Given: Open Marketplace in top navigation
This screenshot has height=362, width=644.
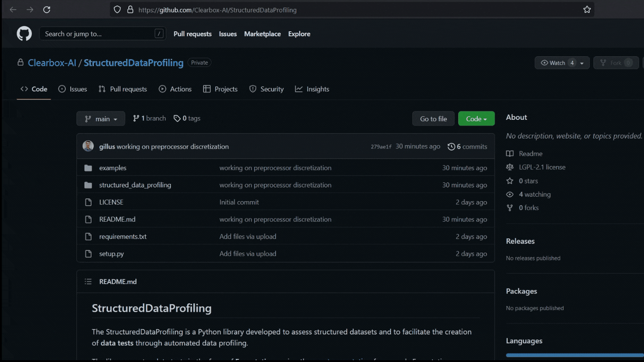Looking at the screenshot, I should point(263,34).
